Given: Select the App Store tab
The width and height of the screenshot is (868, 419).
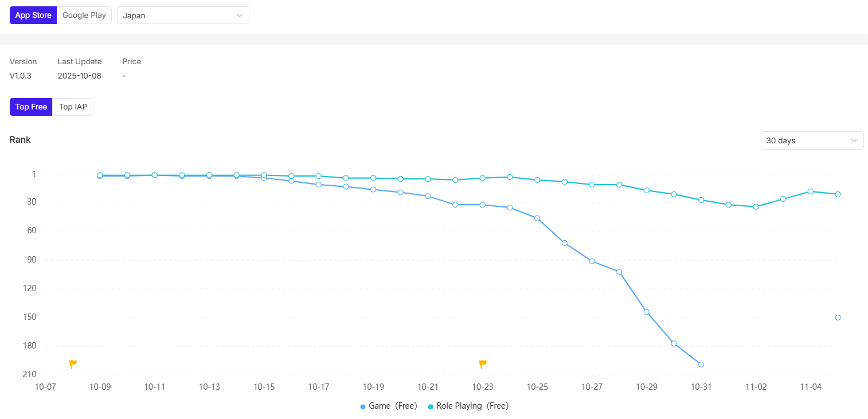Looking at the screenshot, I should point(33,15).
